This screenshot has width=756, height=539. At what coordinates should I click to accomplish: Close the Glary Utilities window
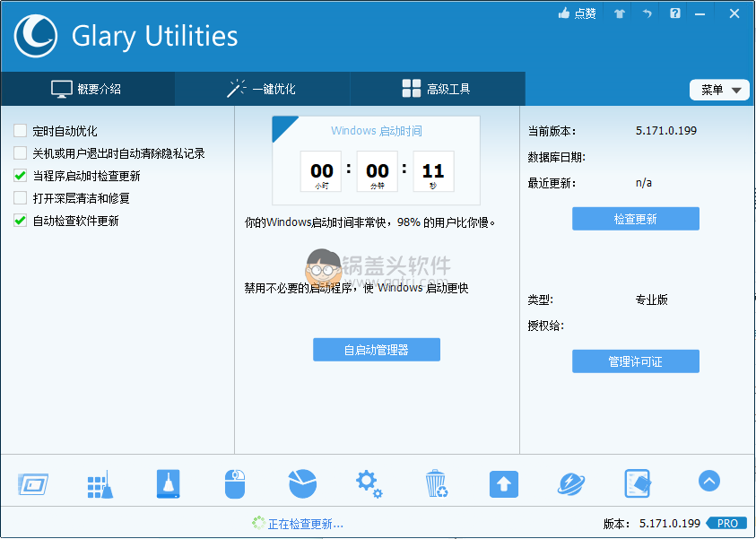pyautogui.click(x=734, y=13)
